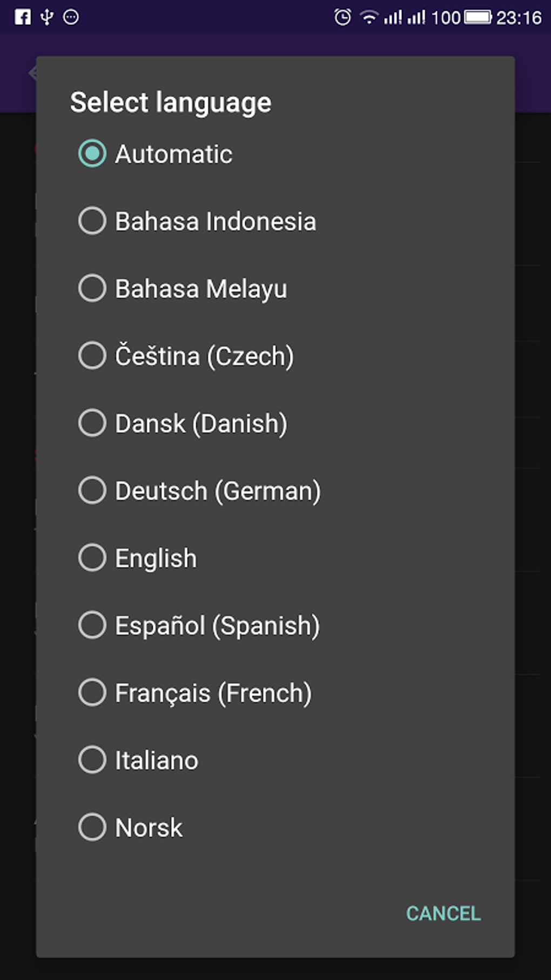The image size is (551, 980).
Task: Tap the messaging bubble status icon
Action: (71, 17)
